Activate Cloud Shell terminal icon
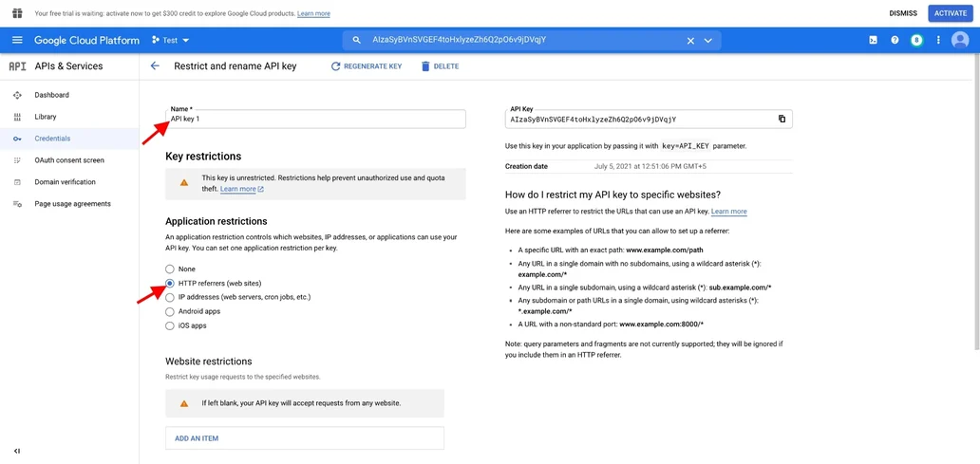Screen dimensions: 980x464 873,40
